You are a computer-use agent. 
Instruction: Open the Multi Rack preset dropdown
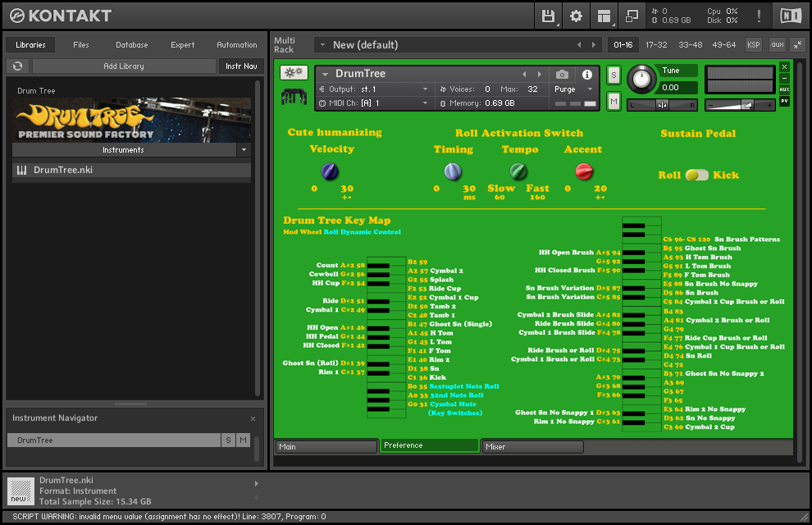[322, 45]
